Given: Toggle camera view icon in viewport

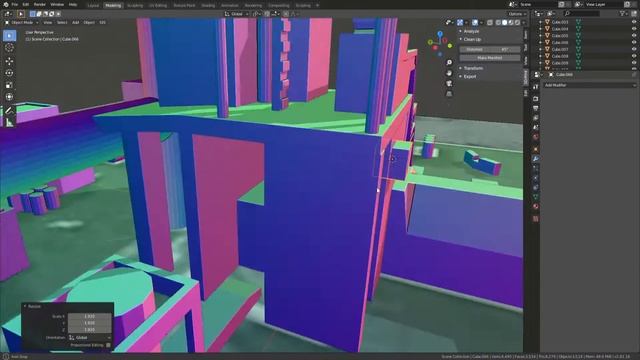Looking at the screenshot, I should (449, 83).
